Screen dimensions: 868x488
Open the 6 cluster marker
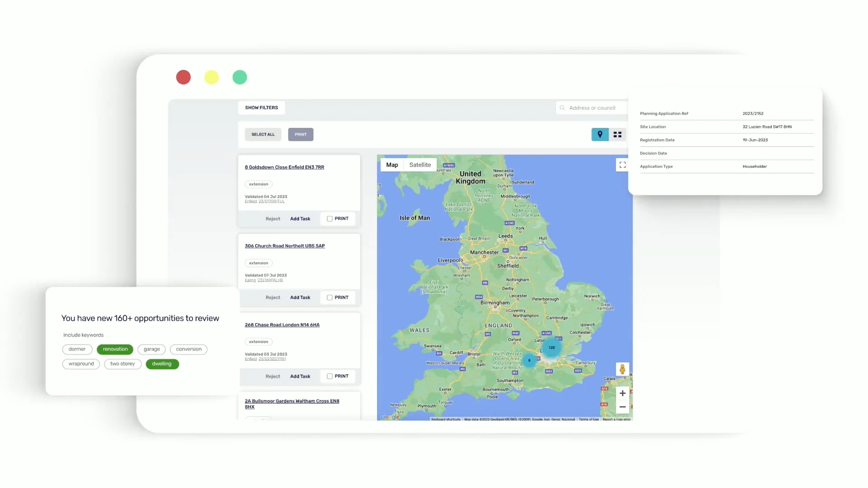tap(529, 360)
